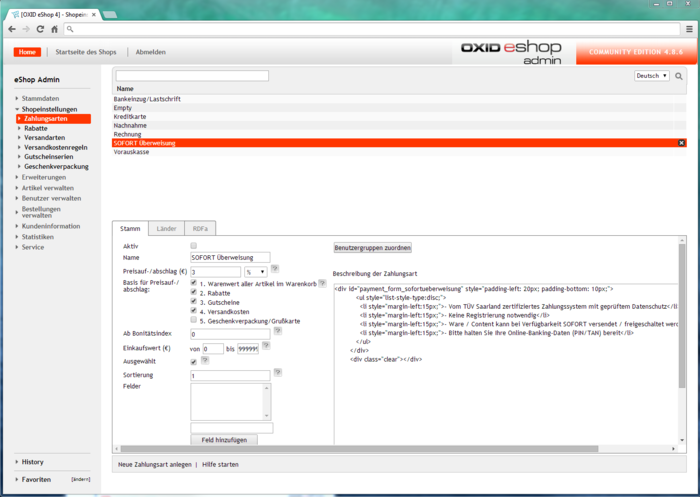Open a new browser tab
Viewport: 700px width, 497px height.
110,15
